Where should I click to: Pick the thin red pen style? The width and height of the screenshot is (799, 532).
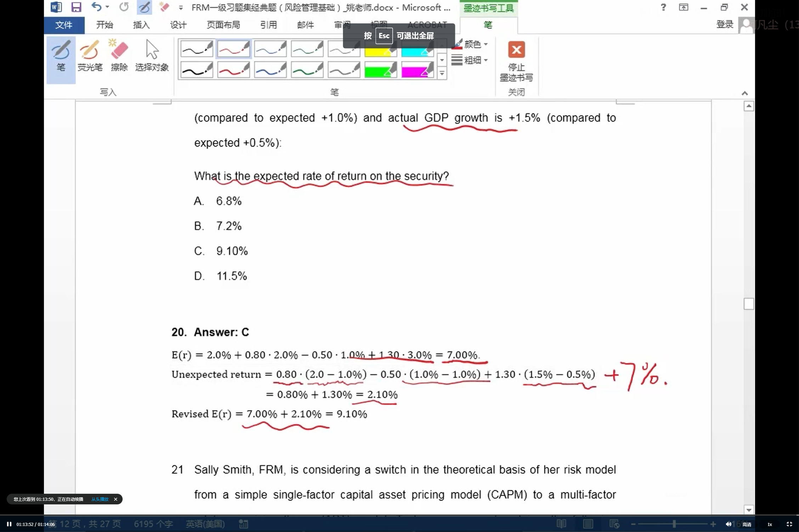pyautogui.click(x=234, y=49)
